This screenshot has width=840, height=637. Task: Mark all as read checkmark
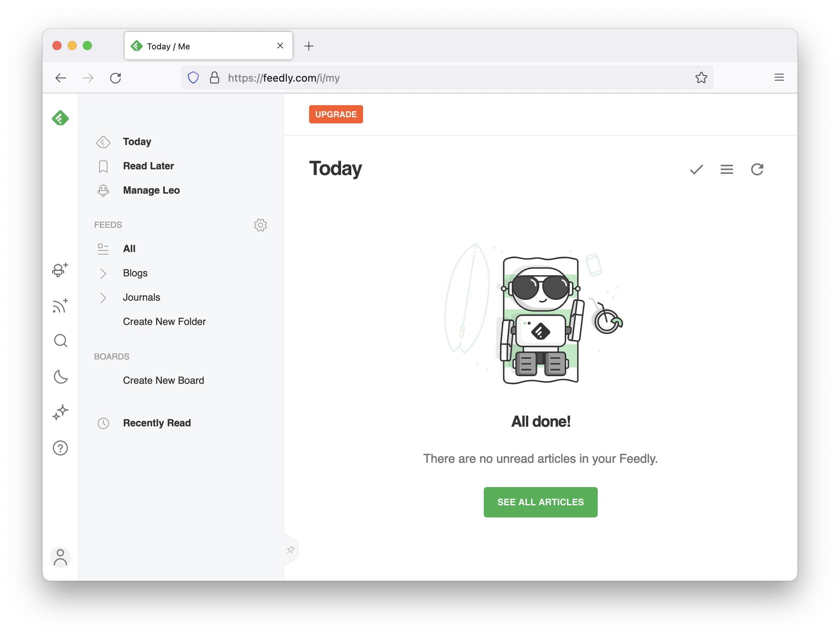696,169
